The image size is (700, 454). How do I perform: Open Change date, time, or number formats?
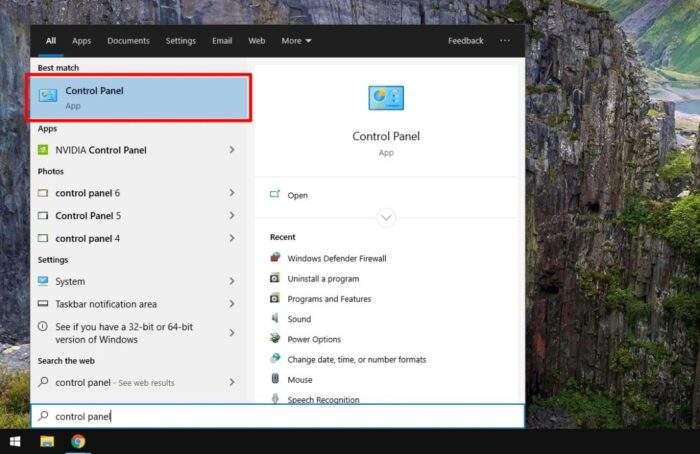pos(357,359)
